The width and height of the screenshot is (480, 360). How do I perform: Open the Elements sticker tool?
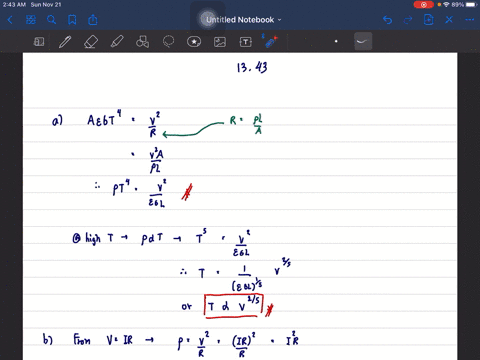(x=194, y=42)
